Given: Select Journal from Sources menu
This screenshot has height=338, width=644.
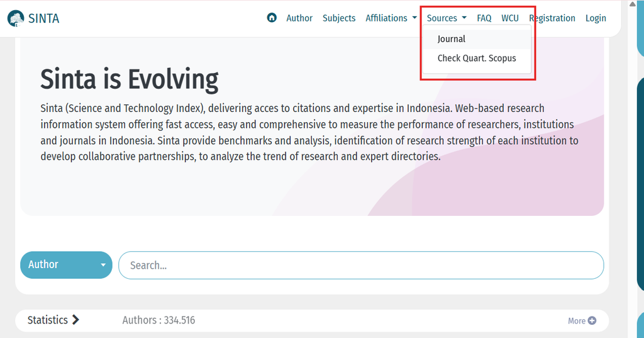Looking at the screenshot, I should point(477,39).
